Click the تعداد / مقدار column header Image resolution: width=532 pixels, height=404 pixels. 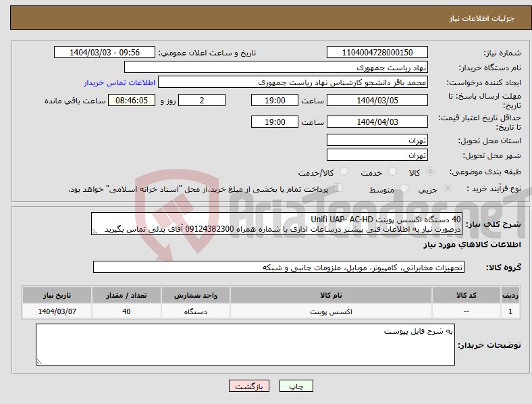[x=126, y=295]
